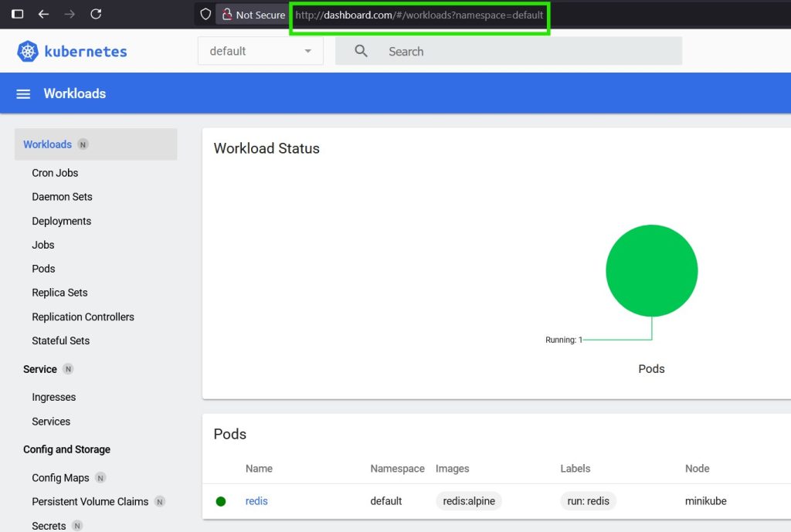
Task: Click the Workload Status card title
Action: (x=266, y=148)
